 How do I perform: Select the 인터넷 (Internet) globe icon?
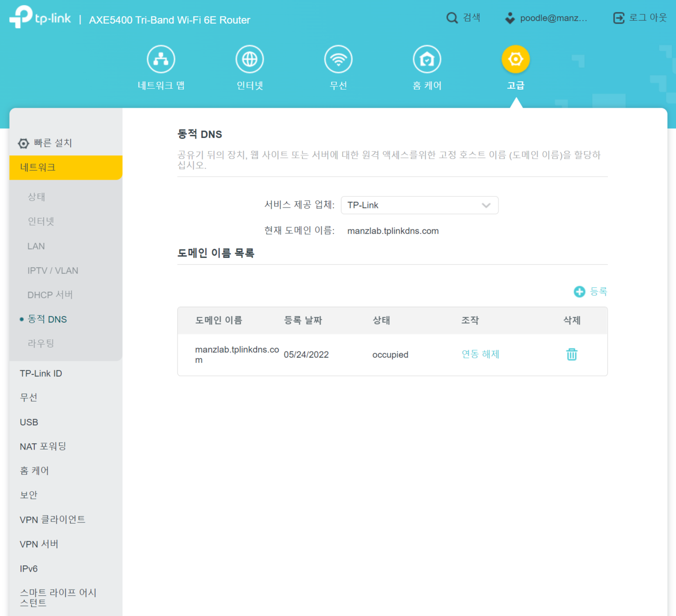(249, 59)
